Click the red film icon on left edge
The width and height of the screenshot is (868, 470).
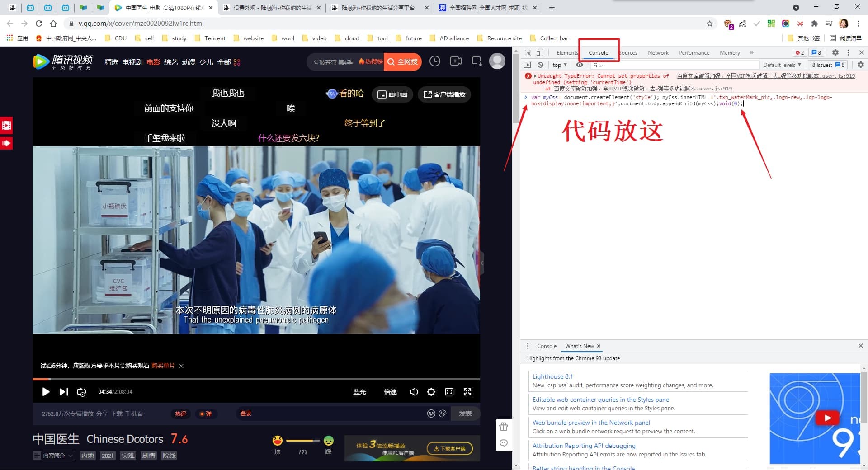6,125
